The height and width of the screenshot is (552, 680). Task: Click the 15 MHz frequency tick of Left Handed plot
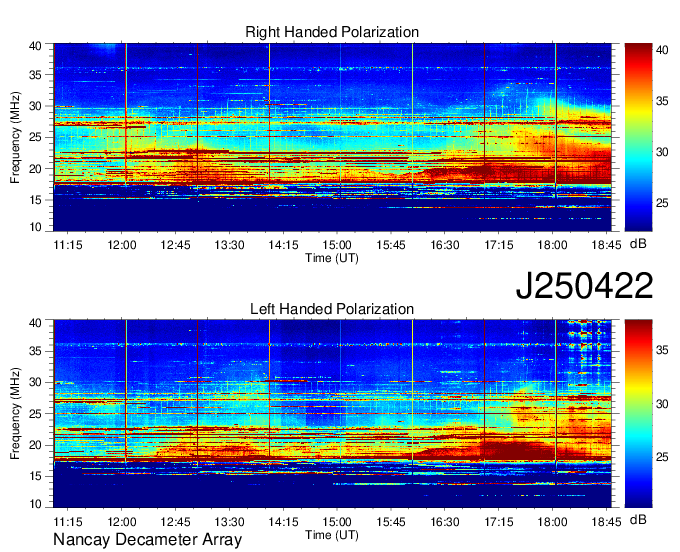click(x=35, y=476)
